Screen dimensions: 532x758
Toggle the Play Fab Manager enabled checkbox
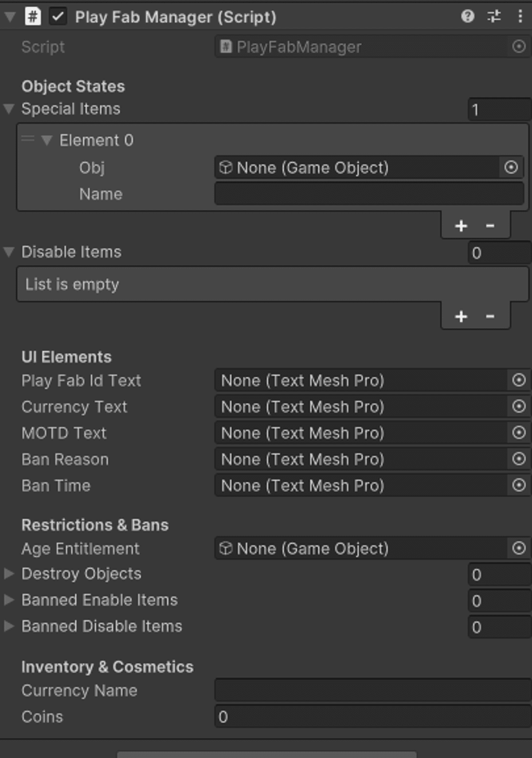click(x=58, y=17)
